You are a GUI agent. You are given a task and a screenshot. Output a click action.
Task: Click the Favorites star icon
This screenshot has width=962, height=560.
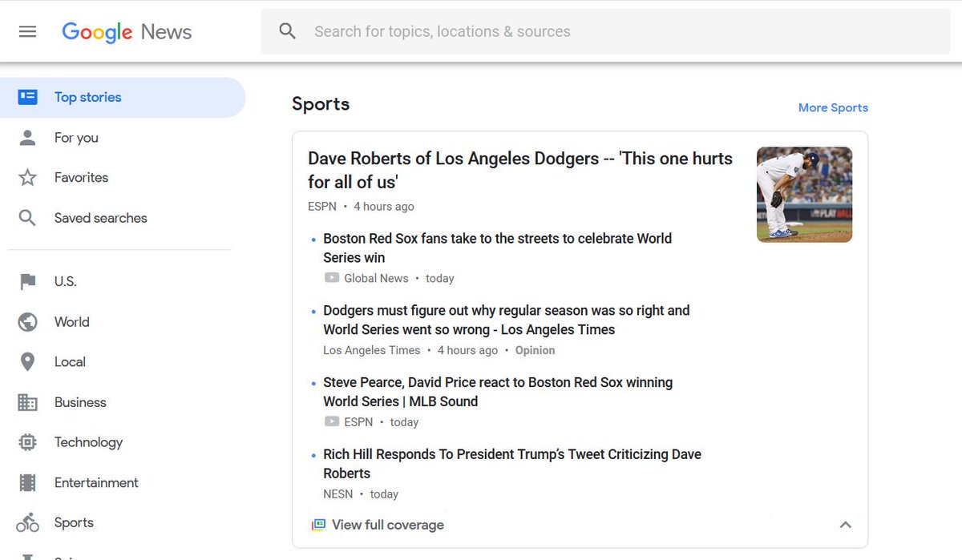pos(28,177)
